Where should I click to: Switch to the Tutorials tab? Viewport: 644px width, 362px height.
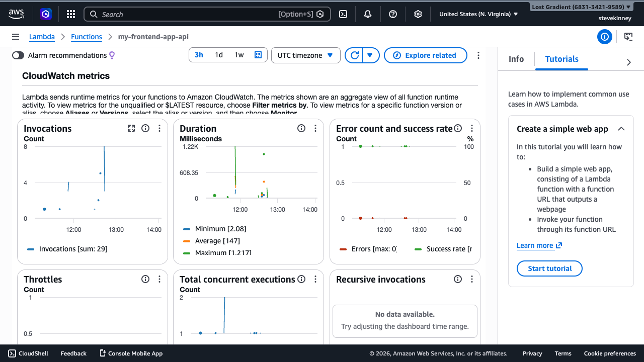pos(561,59)
